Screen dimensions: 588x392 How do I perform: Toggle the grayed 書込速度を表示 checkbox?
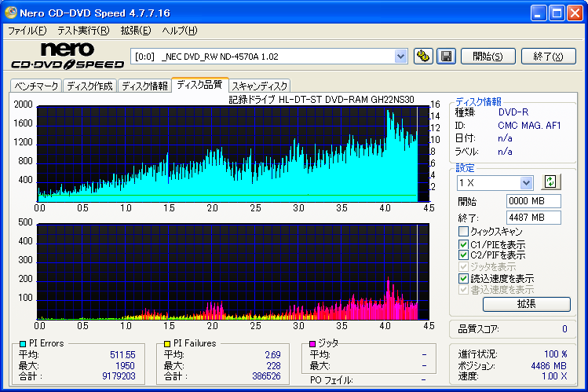coord(463,290)
